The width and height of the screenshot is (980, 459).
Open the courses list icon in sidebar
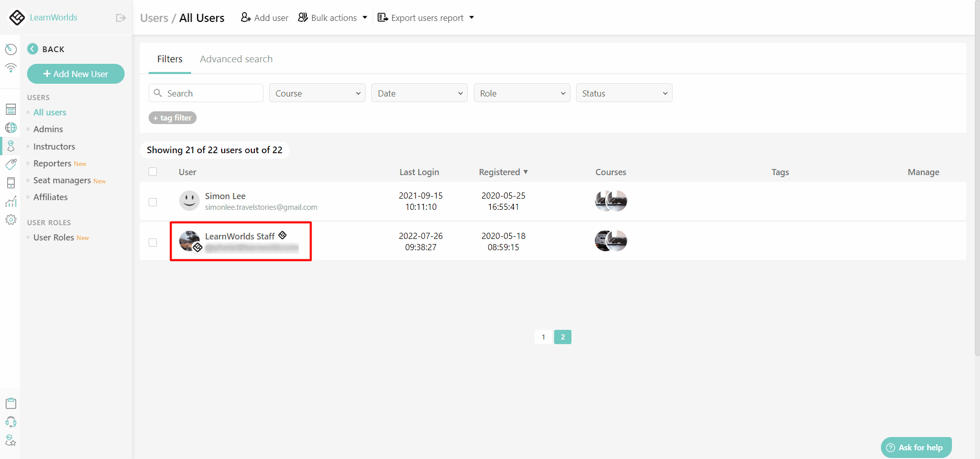[x=11, y=109]
